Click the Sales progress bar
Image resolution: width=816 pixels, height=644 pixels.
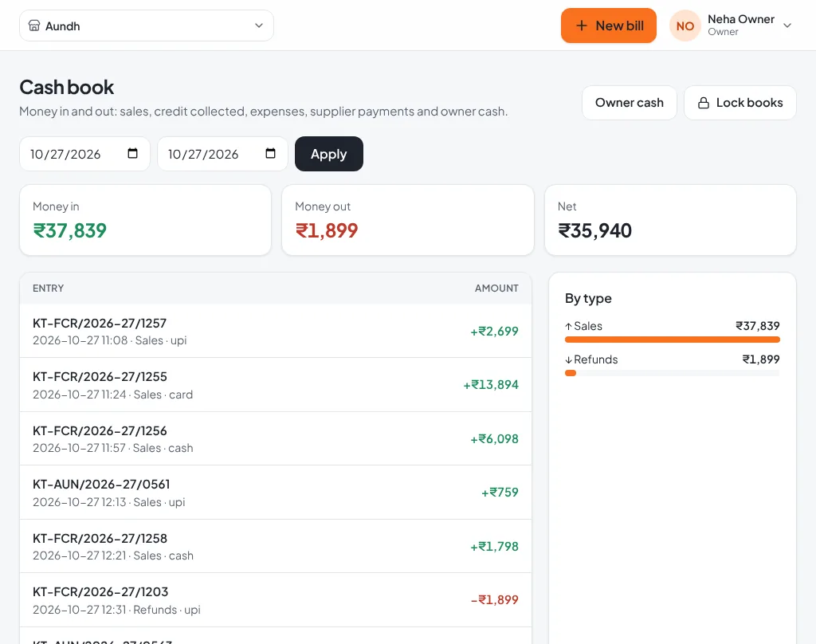tap(673, 340)
